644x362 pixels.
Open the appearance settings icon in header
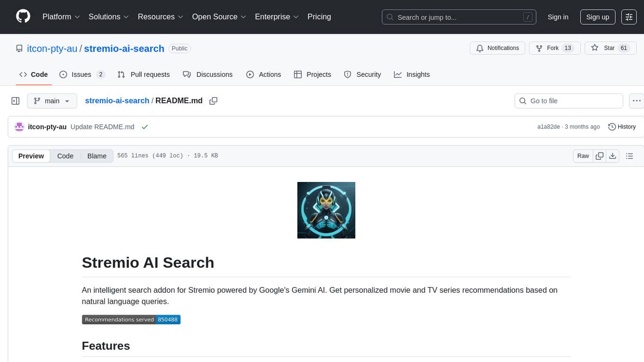tap(629, 17)
